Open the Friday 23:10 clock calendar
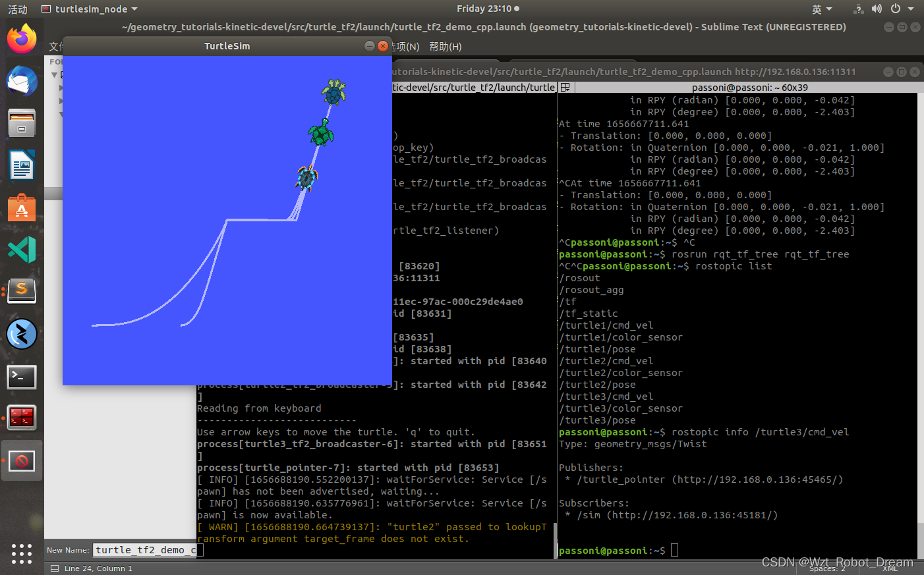Image resolution: width=924 pixels, height=575 pixels. click(x=488, y=9)
